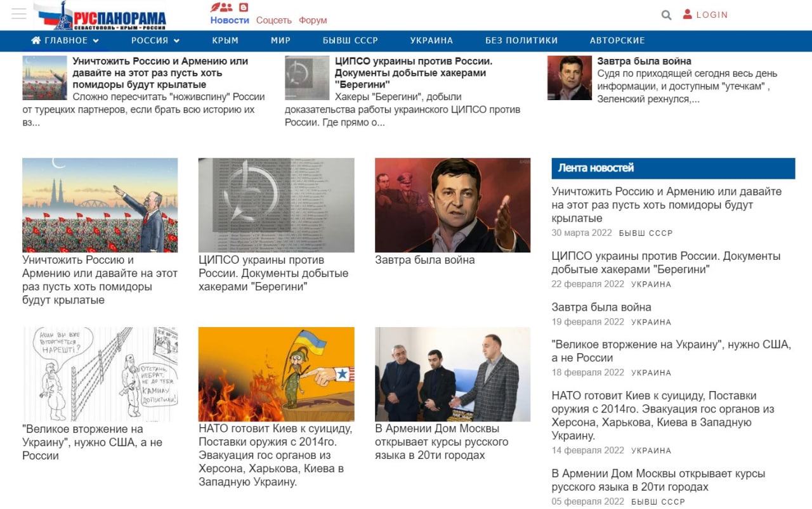This screenshot has height=509, width=812.
Task: Click the УКРАИНА tag dated 22 февраля 2022
Action: [651, 285]
